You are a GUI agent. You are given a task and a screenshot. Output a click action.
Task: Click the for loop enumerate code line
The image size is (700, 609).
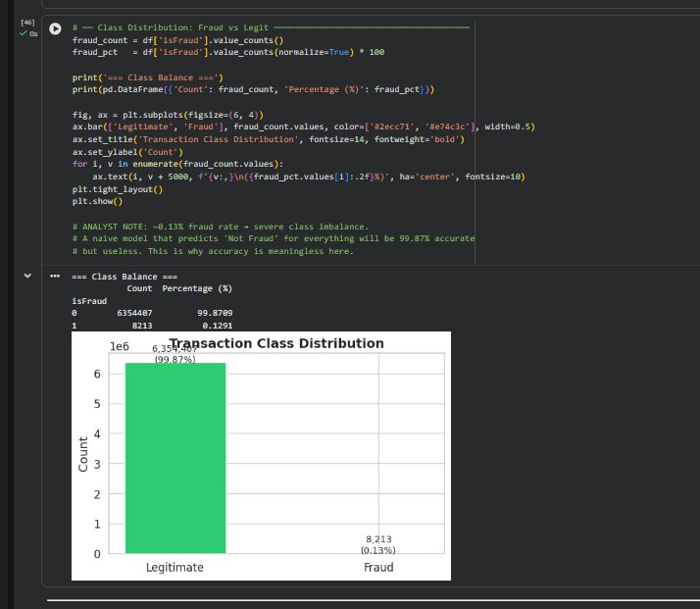[177, 164]
